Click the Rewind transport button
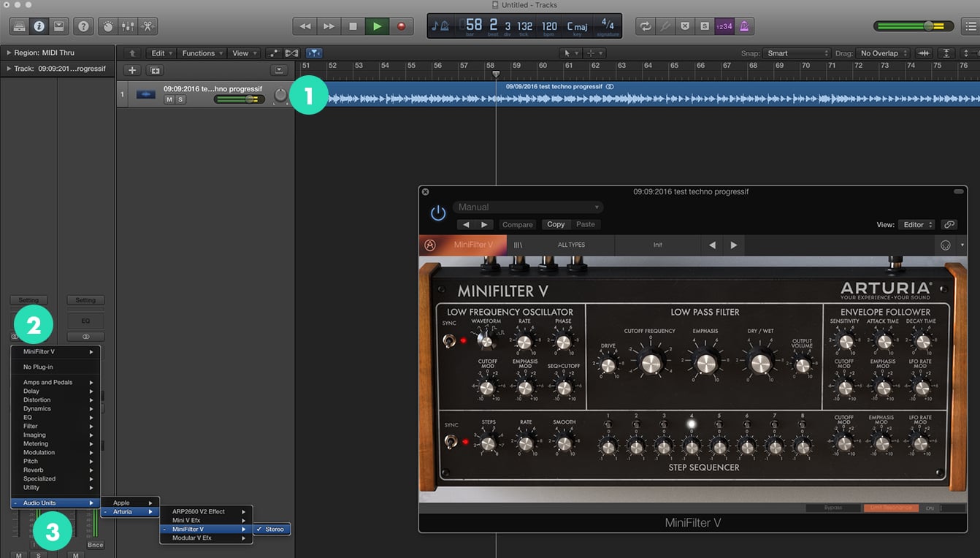This screenshot has height=558, width=980. [x=305, y=26]
